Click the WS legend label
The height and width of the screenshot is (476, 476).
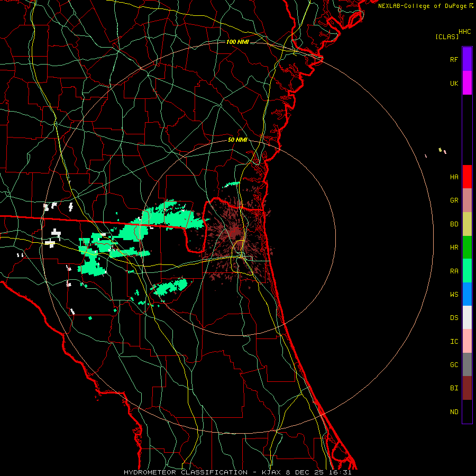(454, 295)
